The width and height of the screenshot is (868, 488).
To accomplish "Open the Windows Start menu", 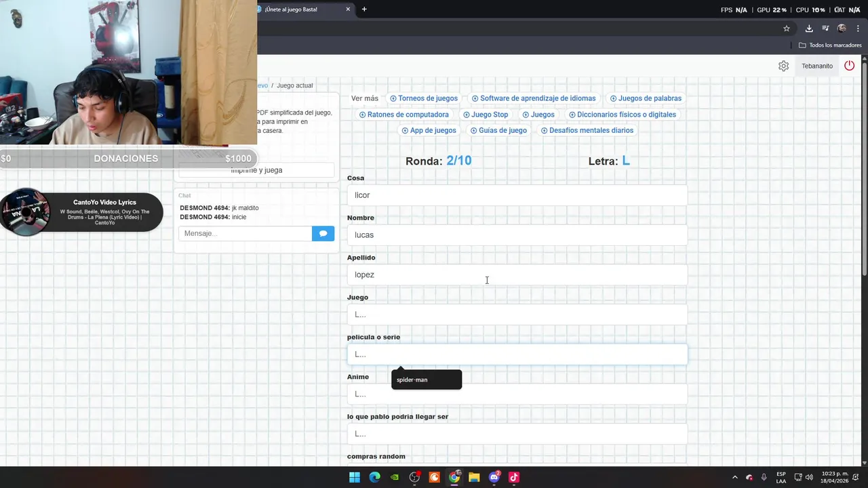I will coord(355,477).
